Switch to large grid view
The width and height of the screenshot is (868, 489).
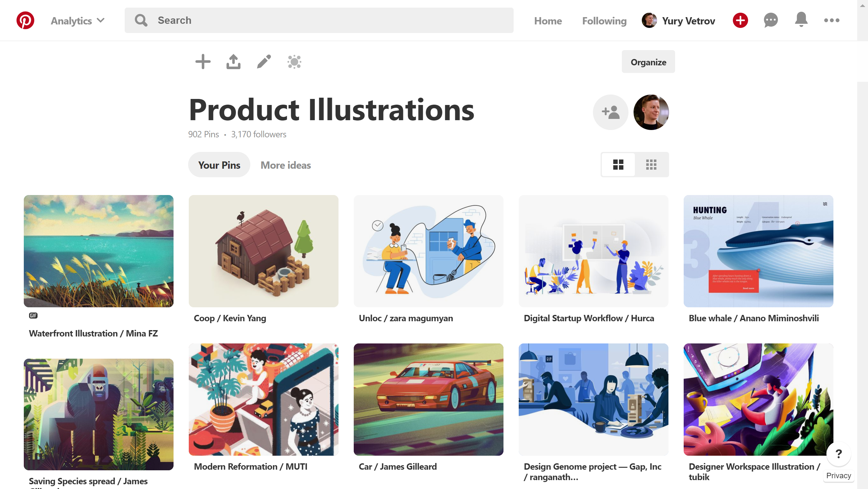pyautogui.click(x=618, y=165)
